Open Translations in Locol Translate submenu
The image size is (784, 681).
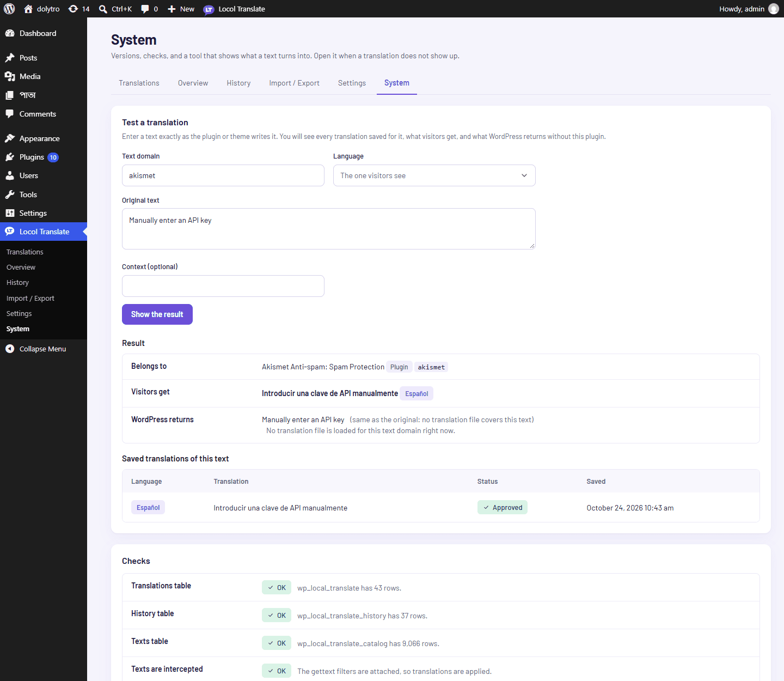point(25,252)
